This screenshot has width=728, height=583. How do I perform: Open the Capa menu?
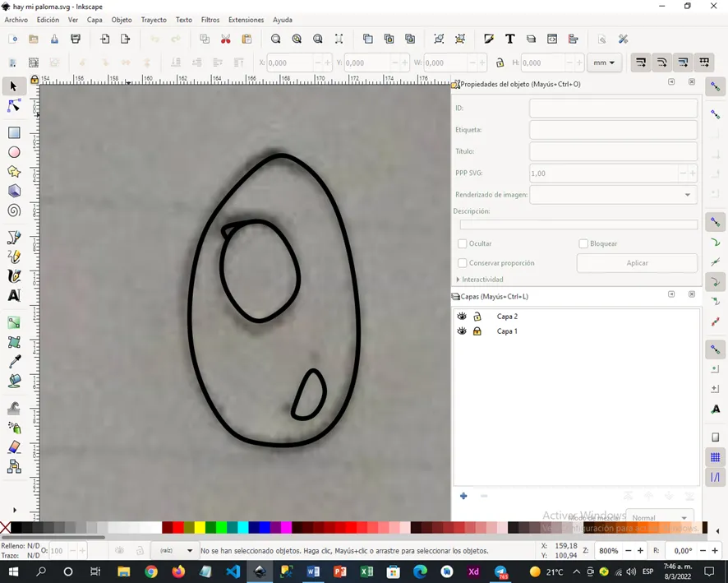94,20
